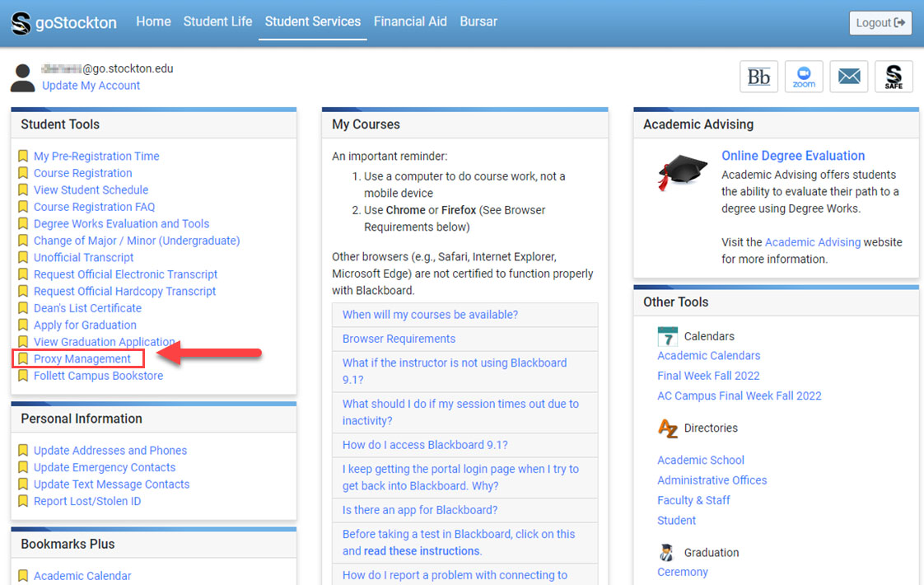This screenshot has width=924, height=585.
Task: Open the Faculty & Staff directory
Action: click(693, 500)
